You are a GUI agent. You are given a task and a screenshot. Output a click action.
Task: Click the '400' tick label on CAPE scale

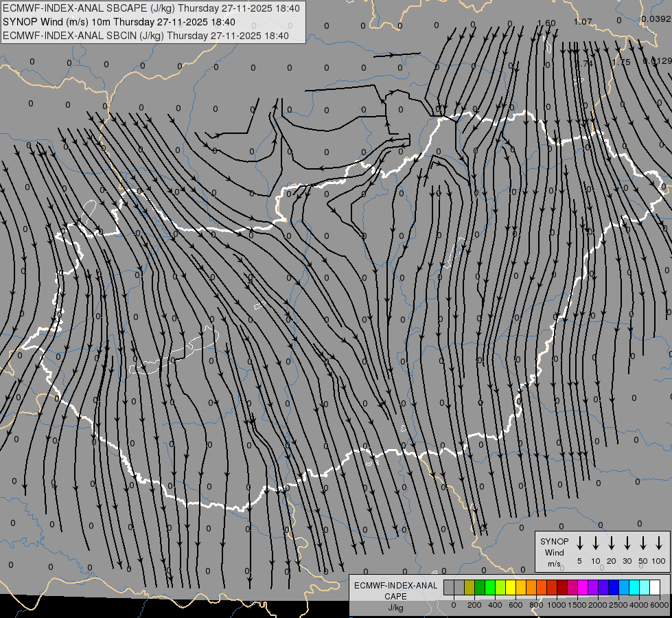(495, 605)
